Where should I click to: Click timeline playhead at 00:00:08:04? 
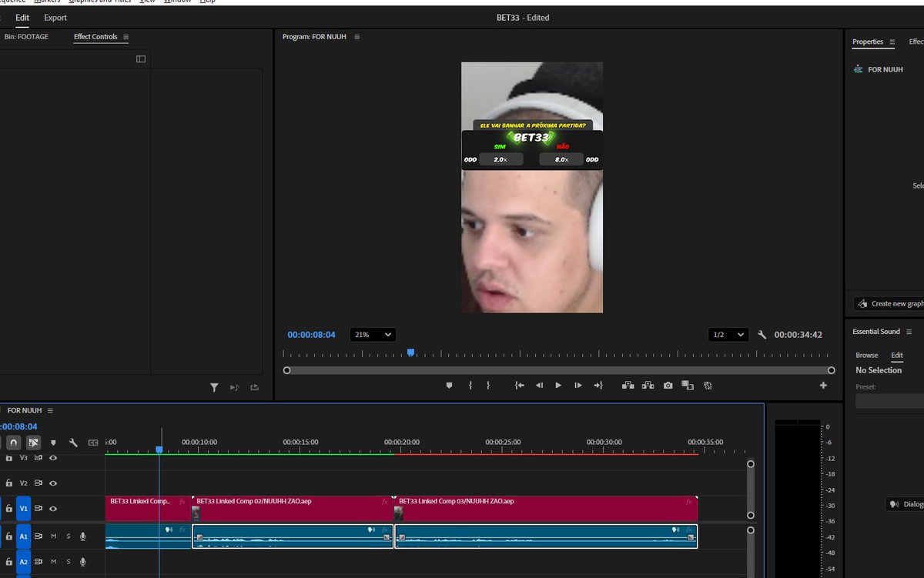click(x=159, y=449)
